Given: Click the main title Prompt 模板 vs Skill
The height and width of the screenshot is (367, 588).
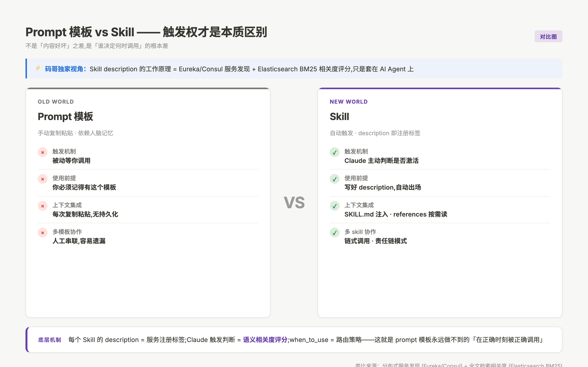Looking at the screenshot, I should pos(146,32).
